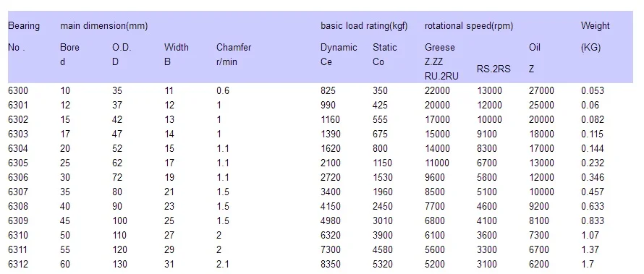Click grease speed 9600 for 6306

(435, 177)
